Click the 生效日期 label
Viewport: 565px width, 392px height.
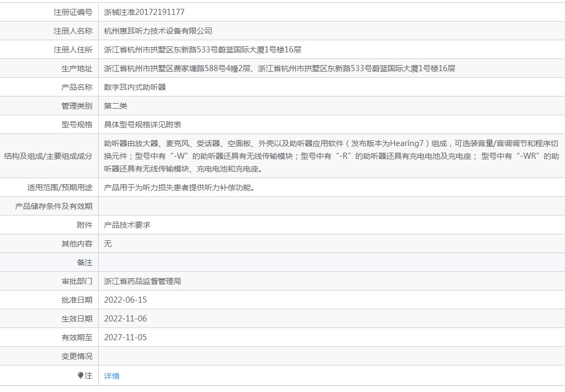point(77,319)
